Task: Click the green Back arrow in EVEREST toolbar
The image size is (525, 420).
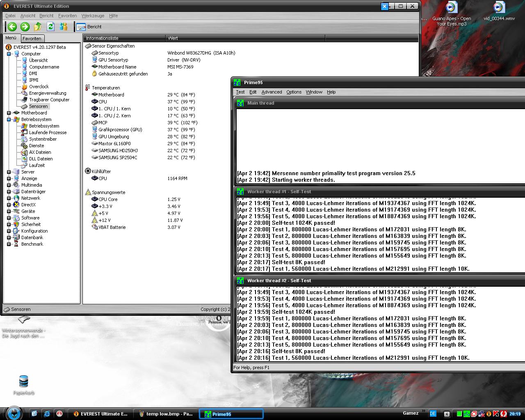Action: pos(12,27)
